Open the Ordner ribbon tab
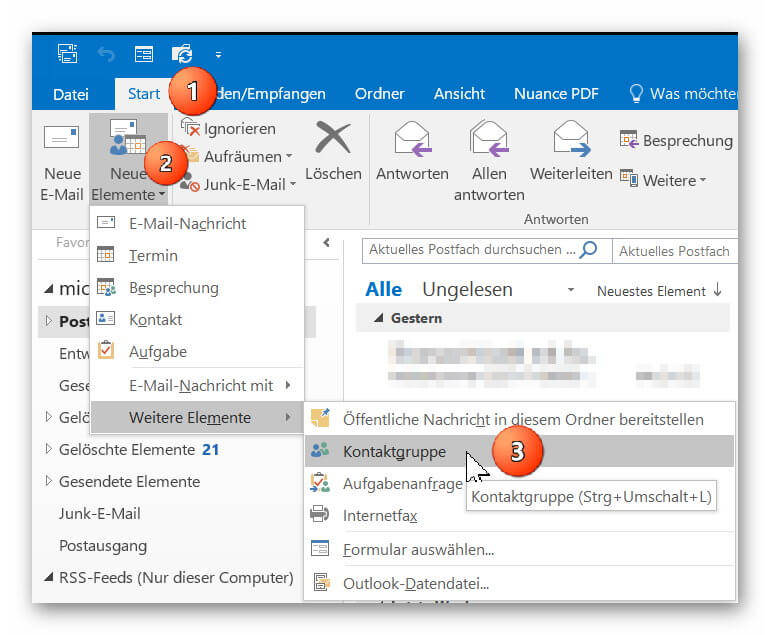The image size is (770, 635). tap(380, 93)
